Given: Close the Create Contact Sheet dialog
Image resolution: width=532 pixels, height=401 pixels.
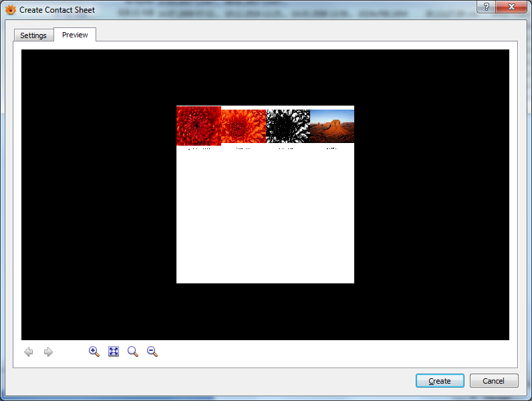Looking at the screenshot, I should click(511, 7).
